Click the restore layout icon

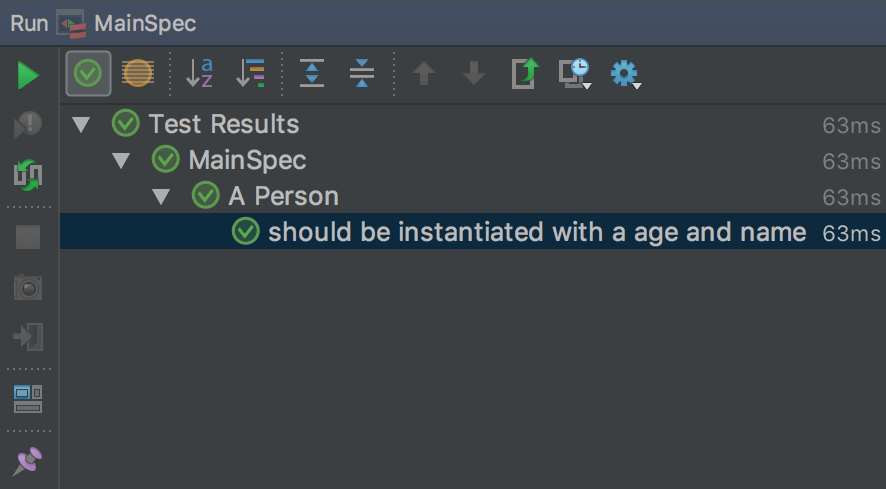click(28, 398)
